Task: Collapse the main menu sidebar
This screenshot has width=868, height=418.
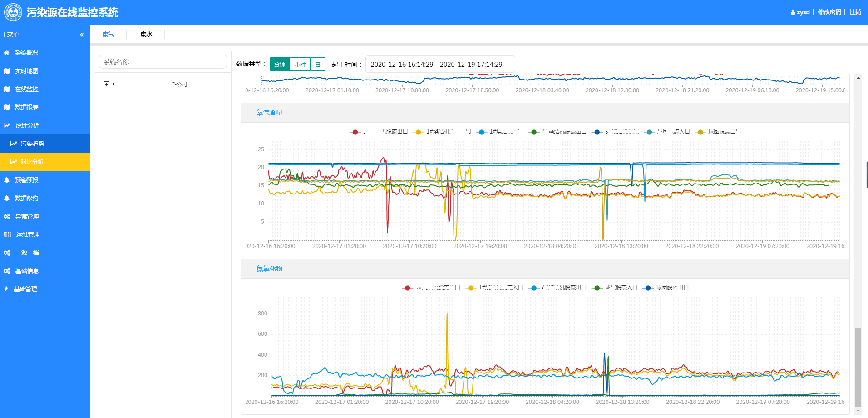Action: point(82,35)
